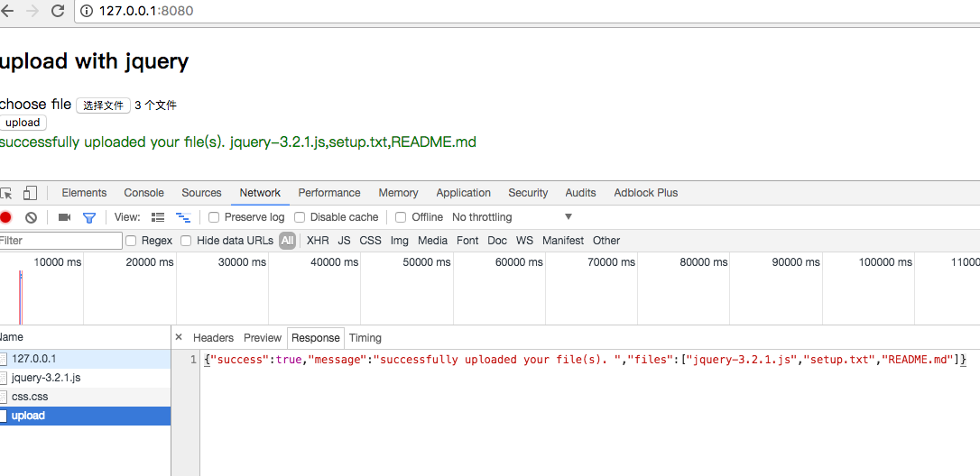The height and width of the screenshot is (476, 980).
Task: Clear the network log icon
Action: pos(31,217)
